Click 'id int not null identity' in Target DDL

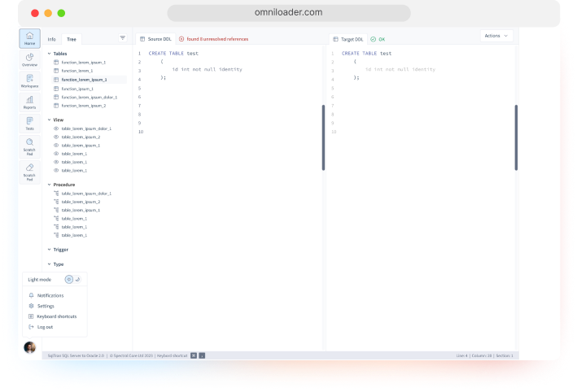pyautogui.click(x=400, y=69)
